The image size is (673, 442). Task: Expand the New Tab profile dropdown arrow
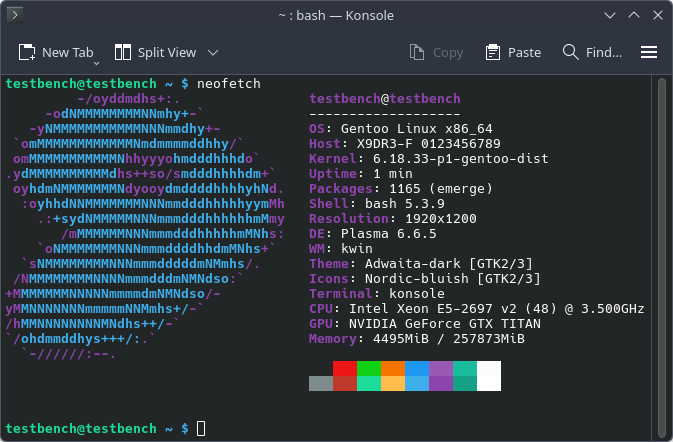[x=97, y=64]
